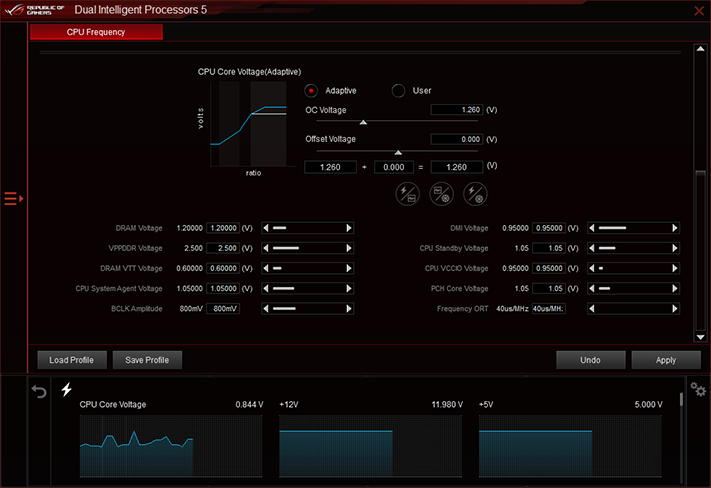Image resolution: width=711 pixels, height=488 pixels.
Task: Decrease CPU System Agent Voltage left arrow
Action: pyautogui.click(x=266, y=288)
